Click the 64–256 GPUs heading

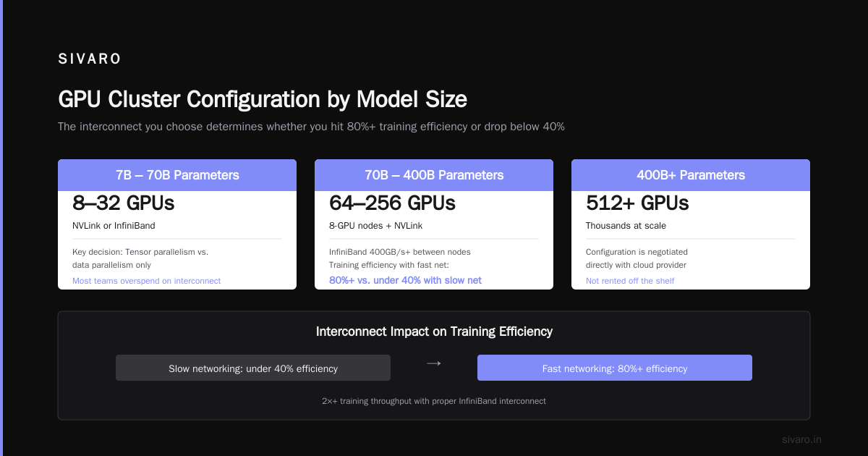(392, 203)
